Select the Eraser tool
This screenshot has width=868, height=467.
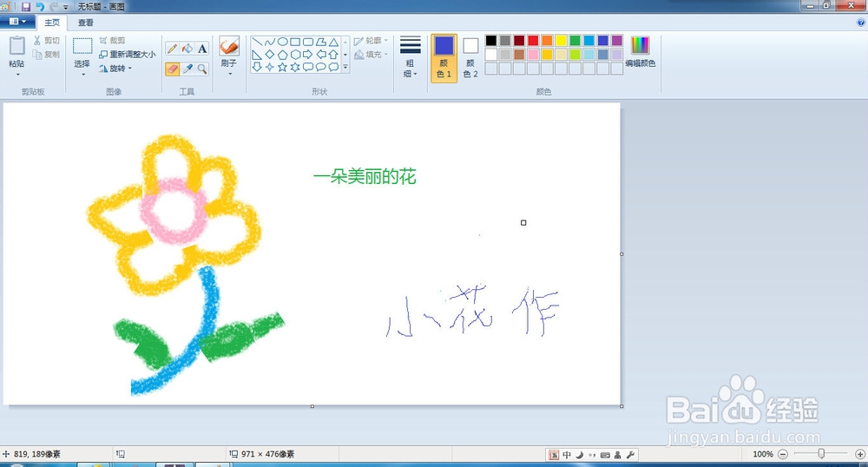pos(173,69)
